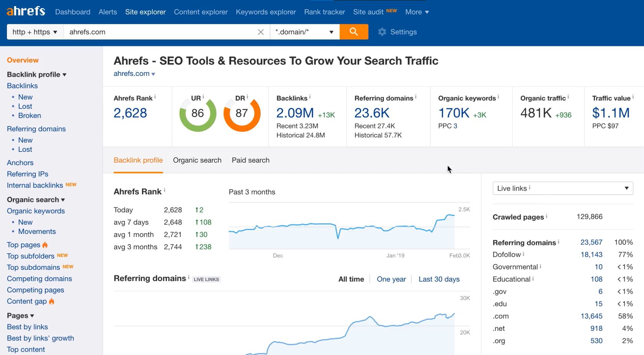Viewport: 644px width, 355px height.
Task: Collapse the Backlink profile sidebar section
Action: coord(36,74)
